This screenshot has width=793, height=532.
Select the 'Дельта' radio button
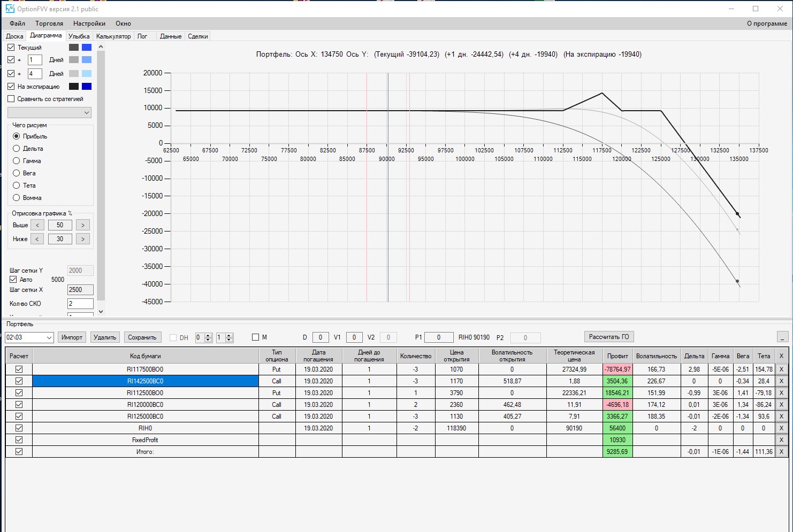coord(17,149)
